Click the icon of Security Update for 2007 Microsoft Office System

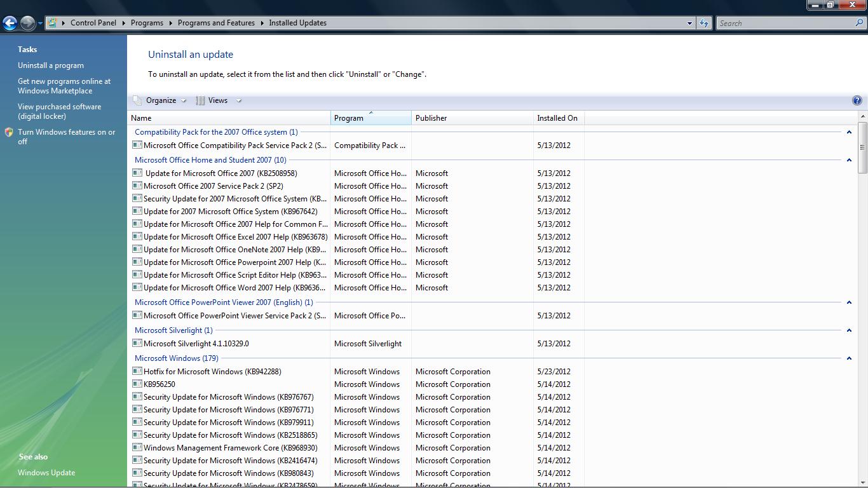[137, 198]
